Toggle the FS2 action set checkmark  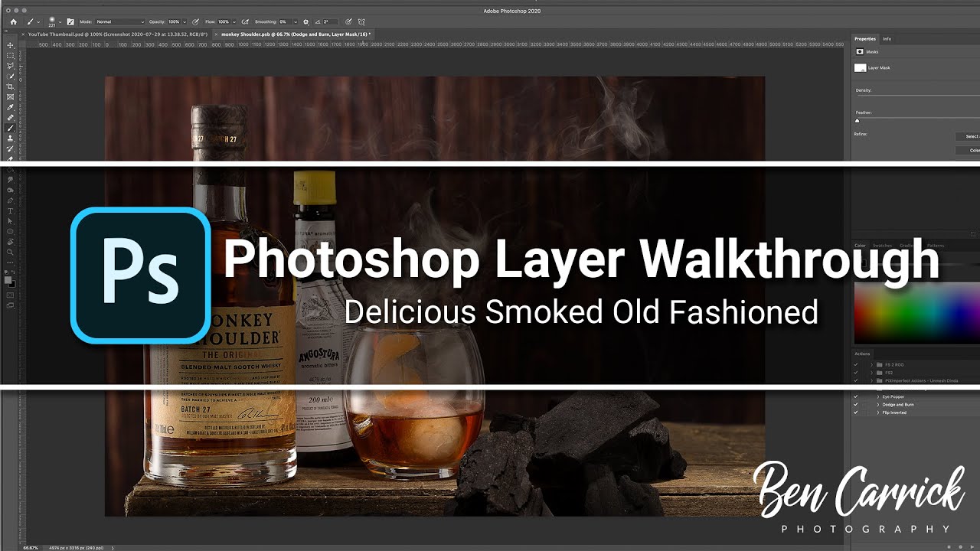pyautogui.click(x=856, y=373)
